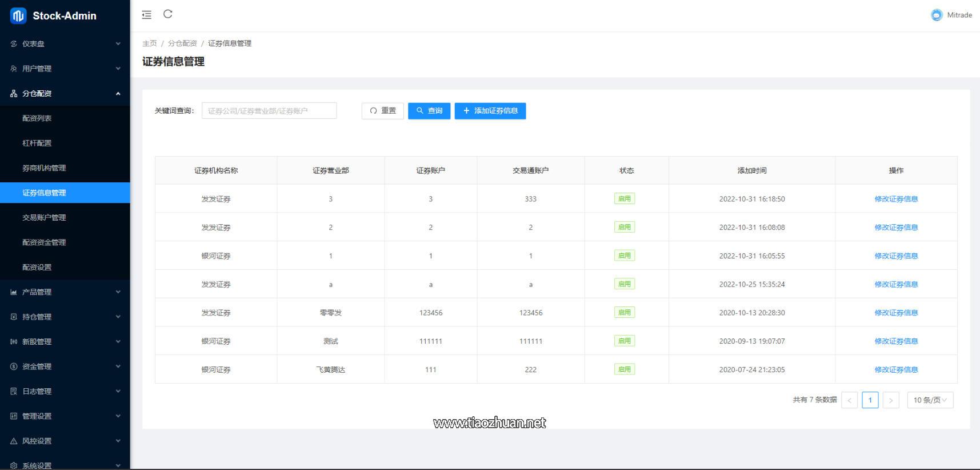Go to 配资列表 submenu item

tap(37, 118)
